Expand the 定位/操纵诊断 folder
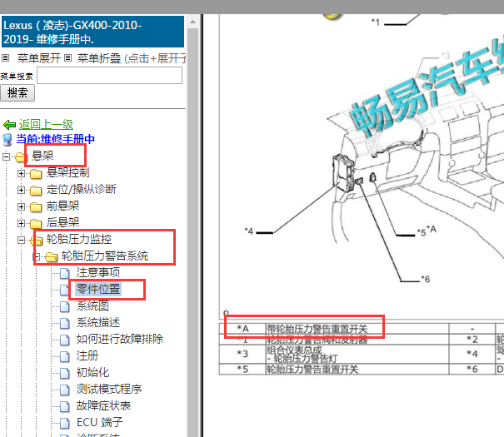The height and width of the screenshot is (437, 504). (21, 190)
